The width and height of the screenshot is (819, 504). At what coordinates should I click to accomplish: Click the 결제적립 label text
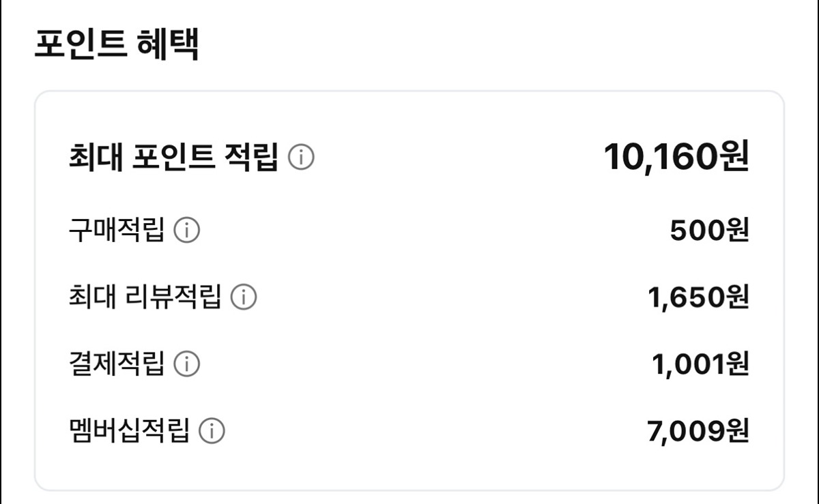click(117, 364)
